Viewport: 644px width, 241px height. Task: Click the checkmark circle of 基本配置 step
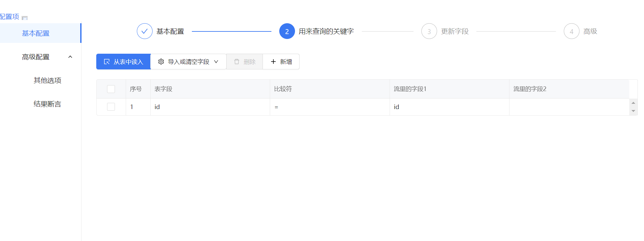[x=144, y=31]
